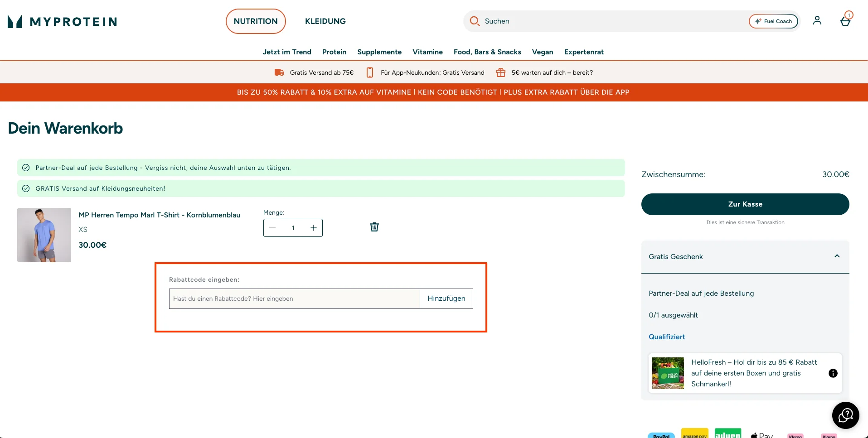
Task: Open the Jetzt im Trend menu
Action: [x=287, y=52]
